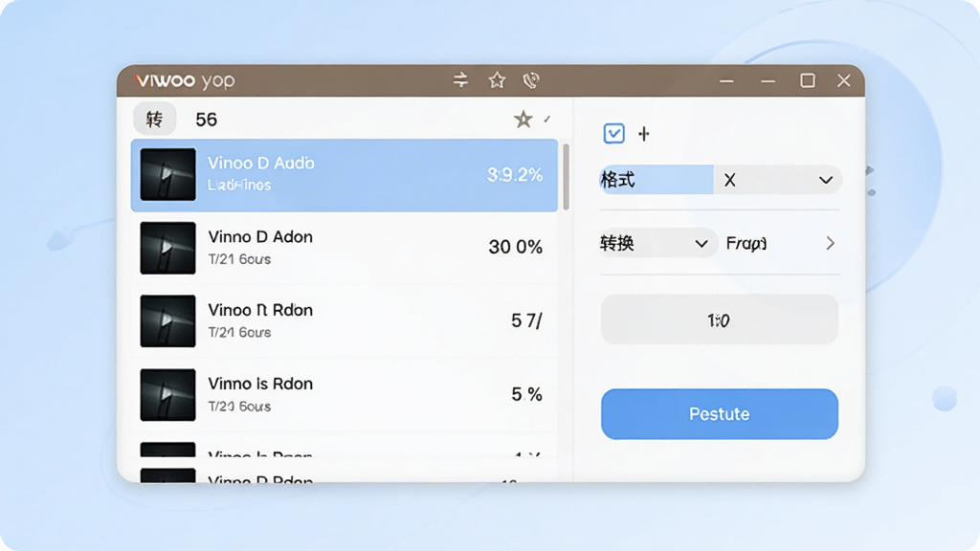
Task: Open the Vinno D Adon thumbnail
Action: tap(167, 248)
